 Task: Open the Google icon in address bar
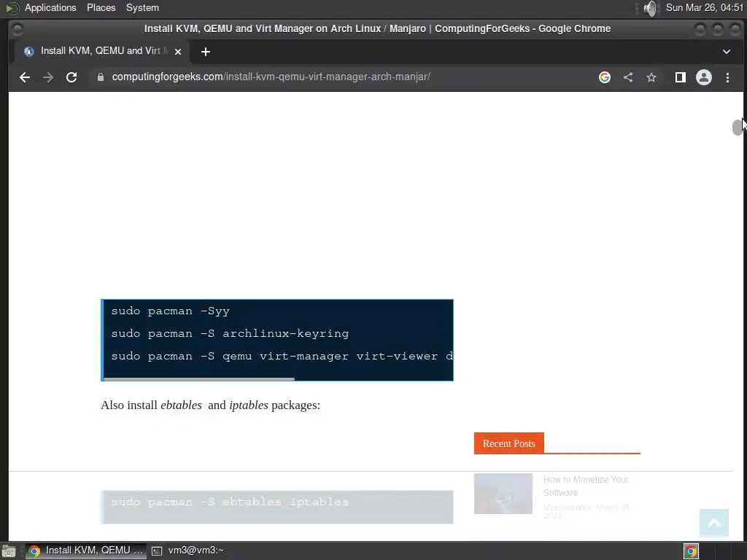tap(605, 77)
